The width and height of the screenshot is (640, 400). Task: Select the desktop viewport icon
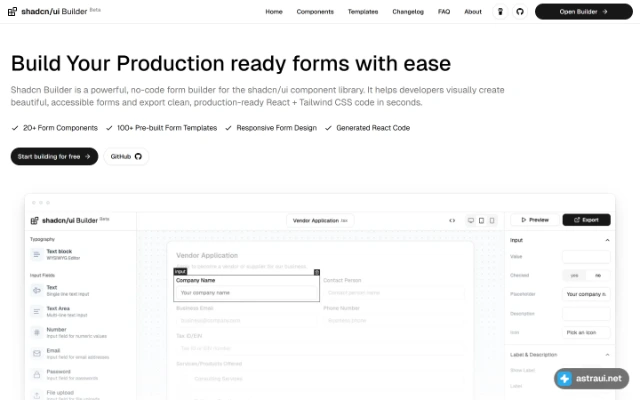[471, 220]
